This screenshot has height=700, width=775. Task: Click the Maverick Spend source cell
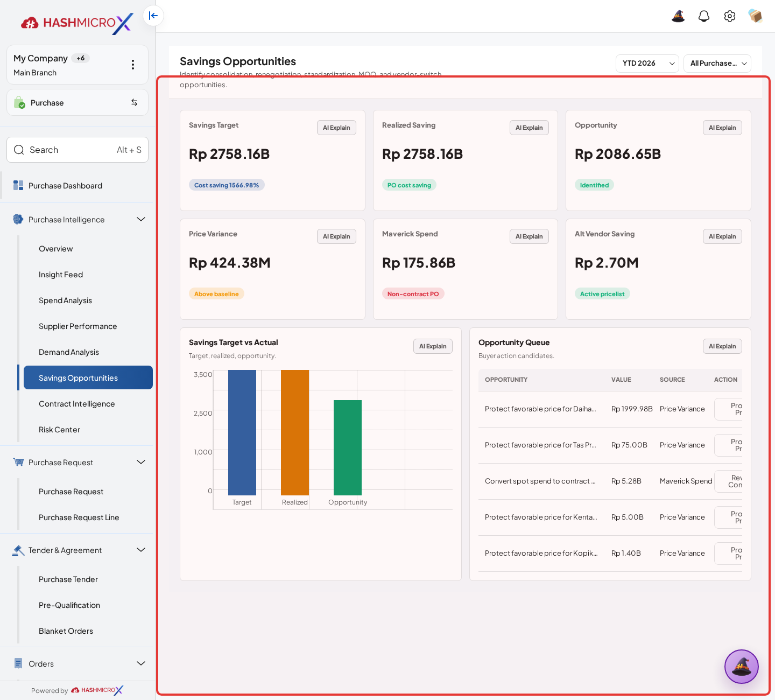pos(686,481)
